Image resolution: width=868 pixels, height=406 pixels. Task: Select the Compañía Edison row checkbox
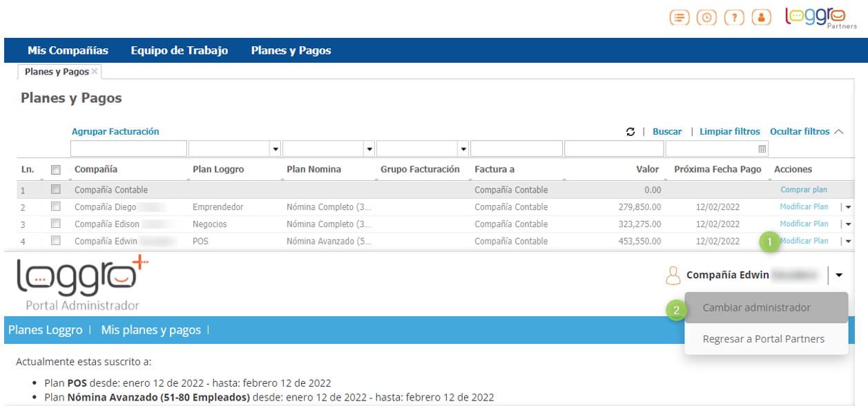click(x=56, y=224)
